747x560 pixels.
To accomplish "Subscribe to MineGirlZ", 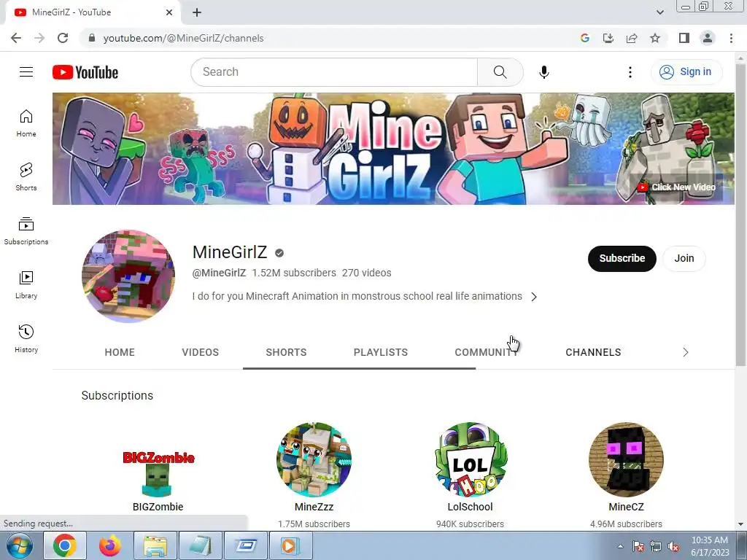I will point(622,259).
